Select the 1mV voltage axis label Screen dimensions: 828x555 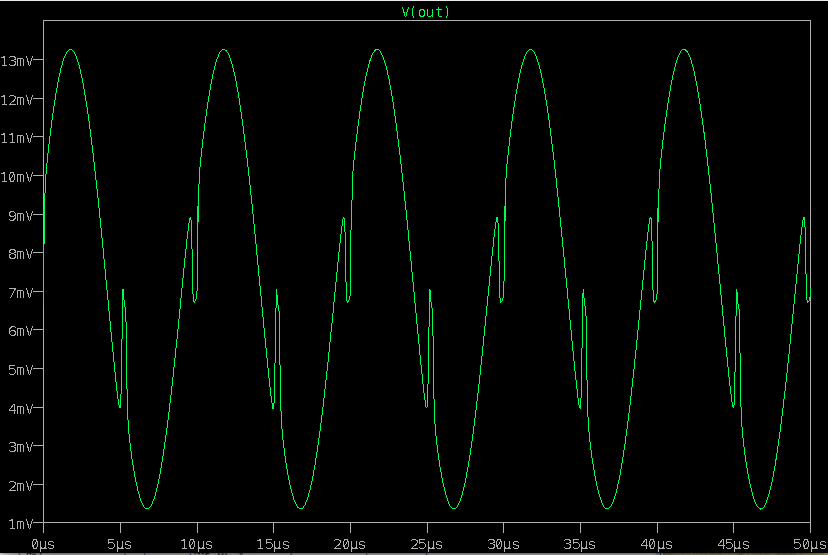click(21, 525)
